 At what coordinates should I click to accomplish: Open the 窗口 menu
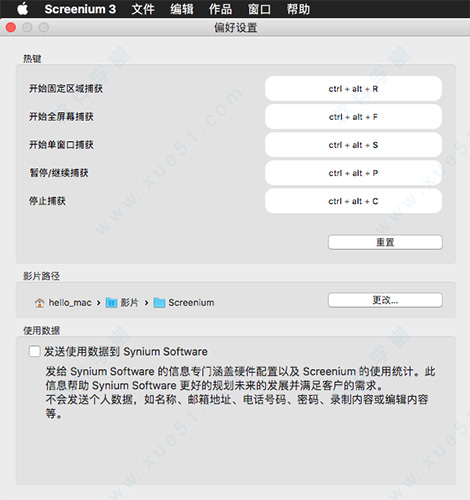(259, 9)
